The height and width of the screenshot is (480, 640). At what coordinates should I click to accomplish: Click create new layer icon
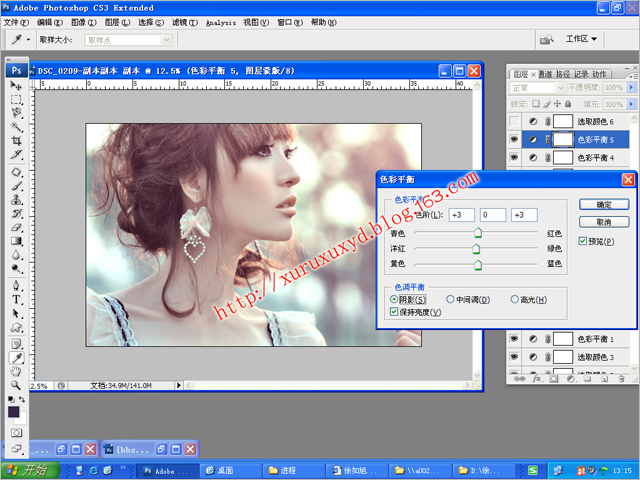tap(604, 379)
